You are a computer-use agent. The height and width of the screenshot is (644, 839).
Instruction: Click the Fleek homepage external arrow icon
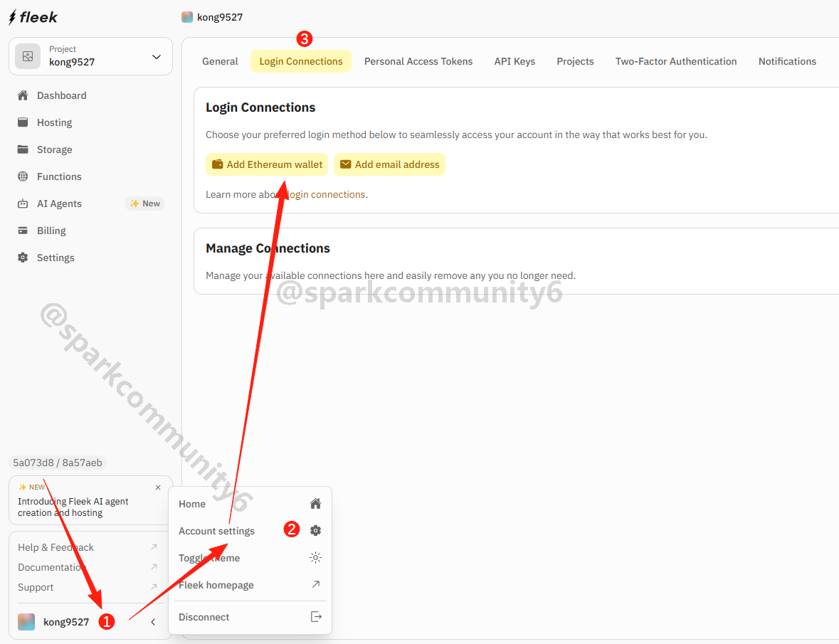316,584
